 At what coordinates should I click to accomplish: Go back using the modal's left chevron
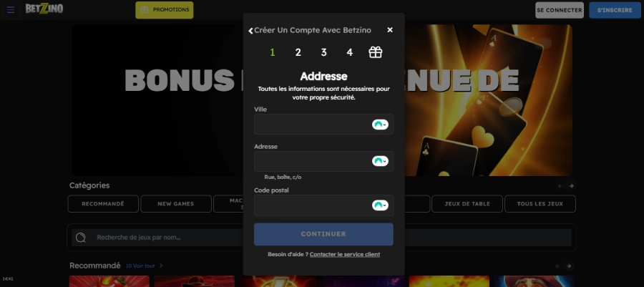tap(250, 31)
